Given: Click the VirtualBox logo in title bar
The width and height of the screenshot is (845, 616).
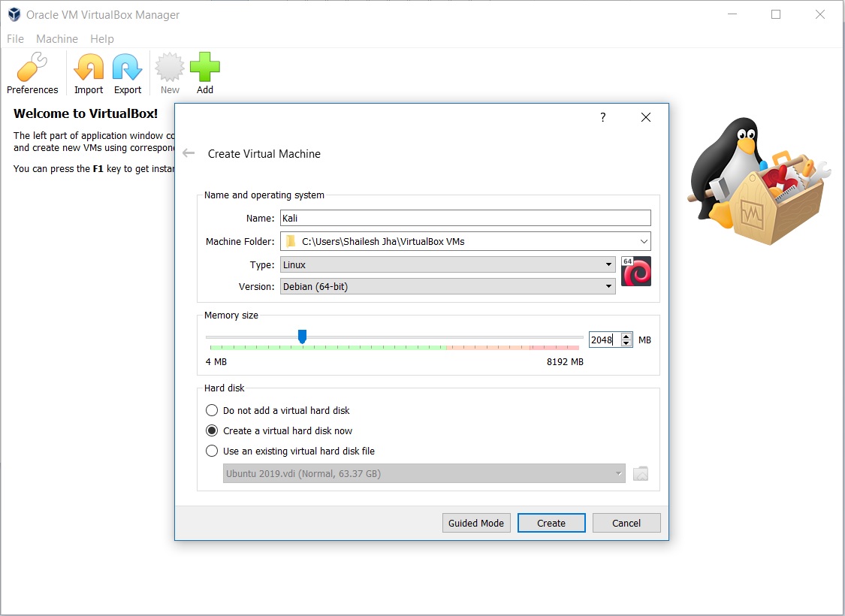Looking at the screenshot, I should [14, 14].
